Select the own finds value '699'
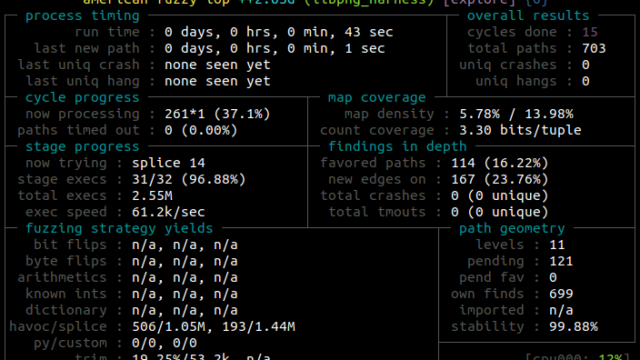Viewport: 640px width, 360px height. tap(561, 293)
